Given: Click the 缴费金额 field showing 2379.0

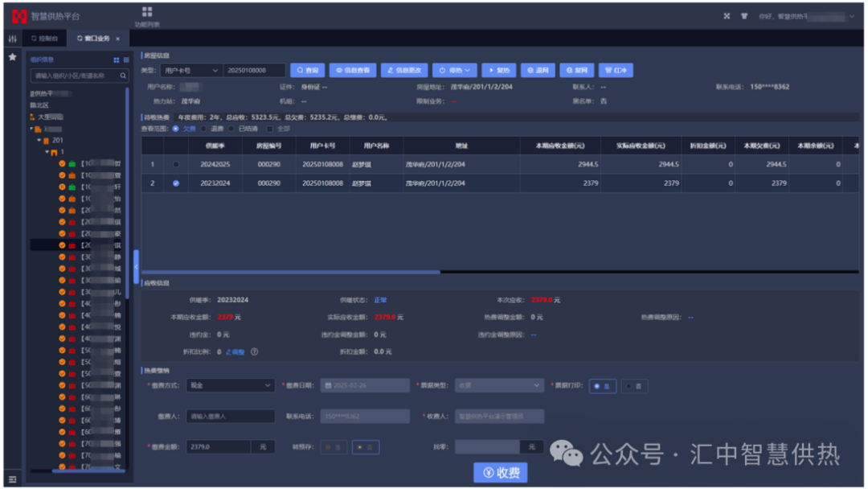Looking at the screenshot, I should (x=218, y=447).
